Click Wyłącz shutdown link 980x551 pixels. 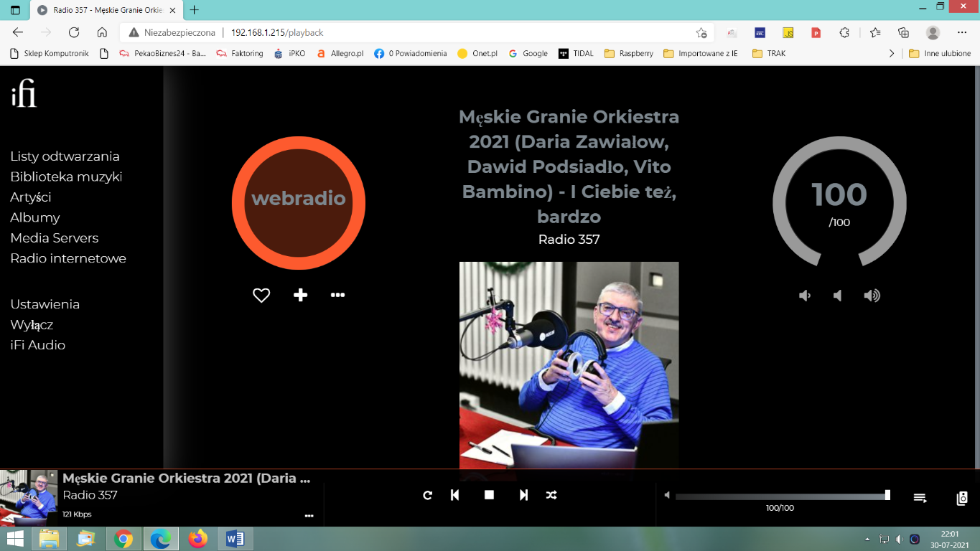coord(32,325)
